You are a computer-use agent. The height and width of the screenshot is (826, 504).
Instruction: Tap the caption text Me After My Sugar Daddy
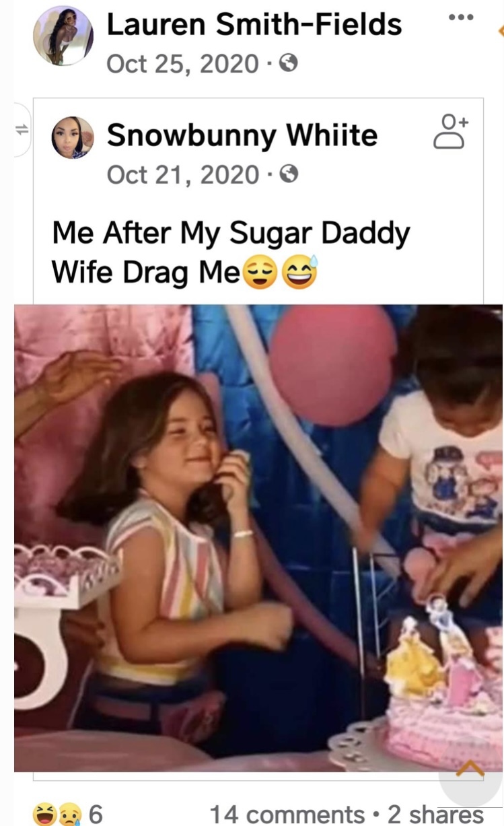pos(231,234)
